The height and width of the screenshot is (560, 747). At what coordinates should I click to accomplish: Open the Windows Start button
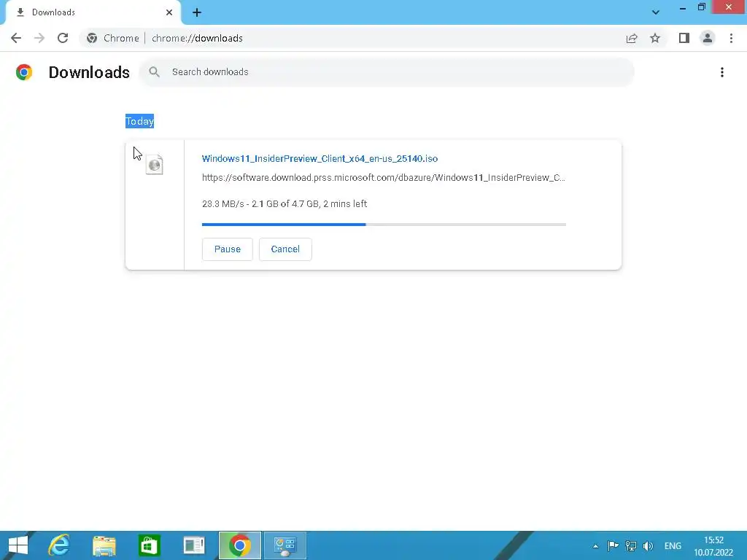point(18,545)
